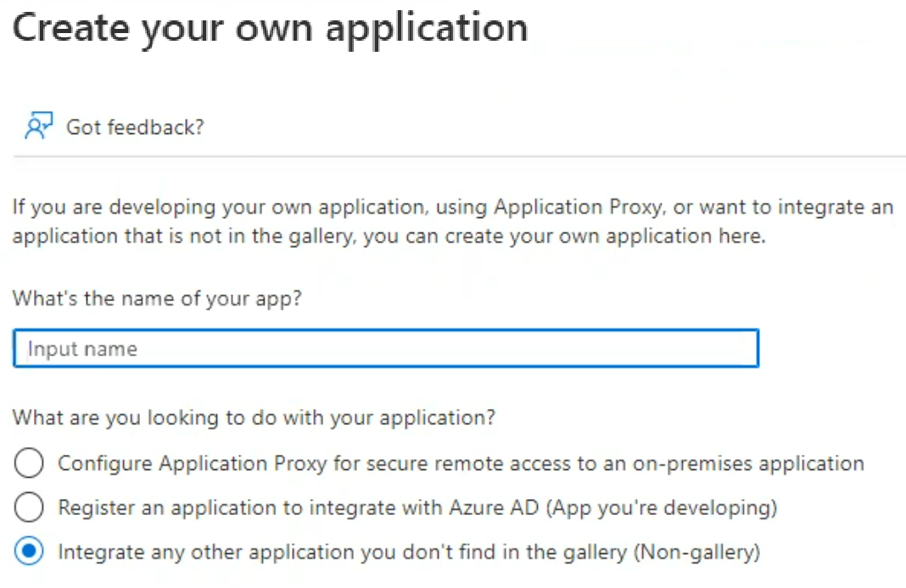The width and height of the screenshot is (906, 588).
Task: Click the What's the name of your app? label
Action: pos(157,299)
